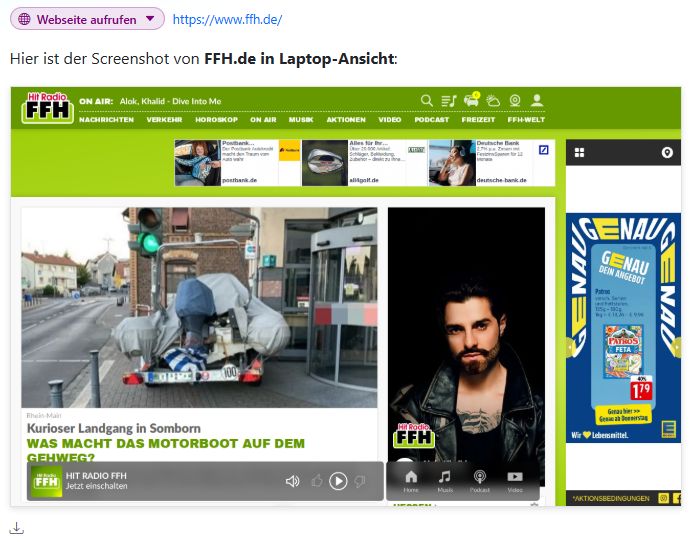Viewport: 697px width, 542px height.
Task: Go to Video tab in bottom nav
Action: click(x=515, y=481)
